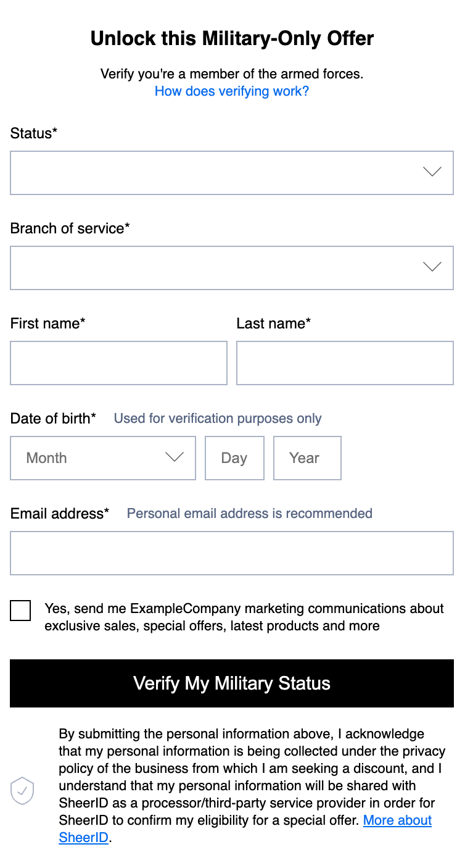Click the Month field's chevron arrow

coord(175,457)
